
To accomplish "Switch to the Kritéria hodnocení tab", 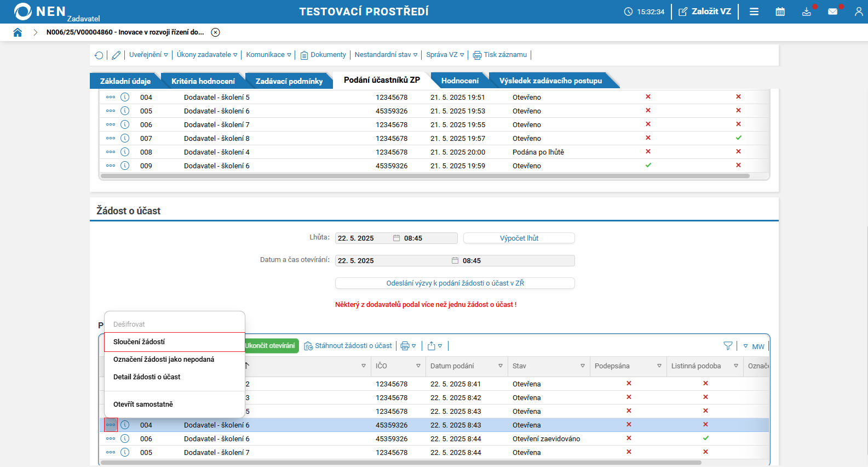I will (203, 81).
